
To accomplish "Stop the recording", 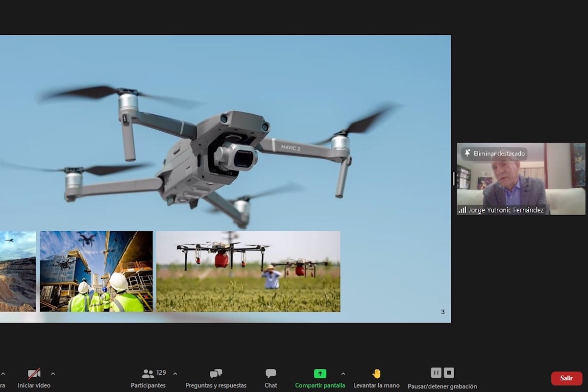I will click(449, 373).
